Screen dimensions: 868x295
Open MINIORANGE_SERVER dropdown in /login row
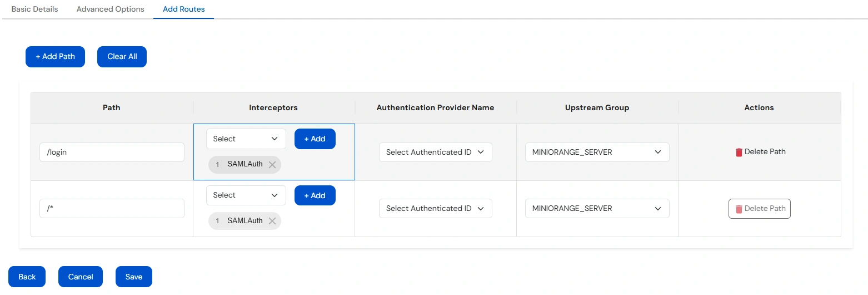tap(597, 152)
